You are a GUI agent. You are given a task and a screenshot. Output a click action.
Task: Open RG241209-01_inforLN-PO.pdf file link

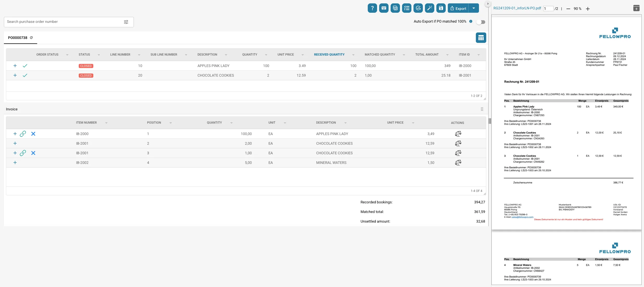(517, 8)
